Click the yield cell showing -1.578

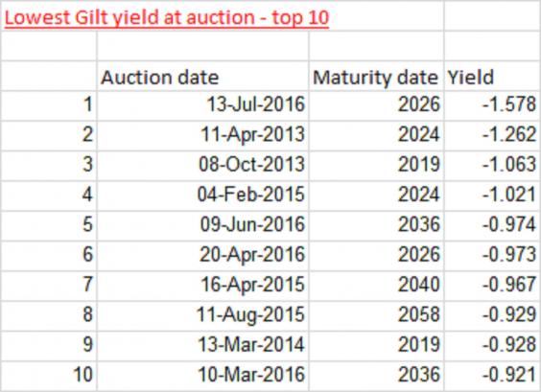pos(492,106)
